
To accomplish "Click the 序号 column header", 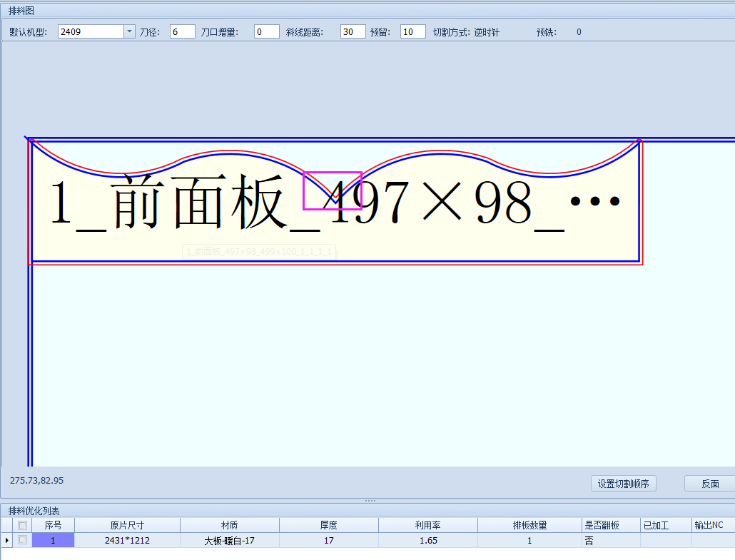I will [x=53, y=525].
